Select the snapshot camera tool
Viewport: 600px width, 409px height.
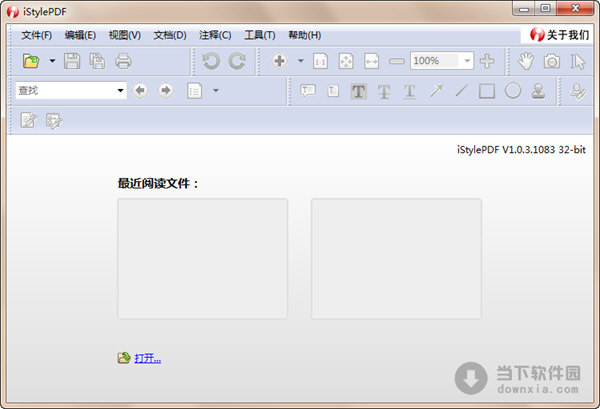pos(551,61)
